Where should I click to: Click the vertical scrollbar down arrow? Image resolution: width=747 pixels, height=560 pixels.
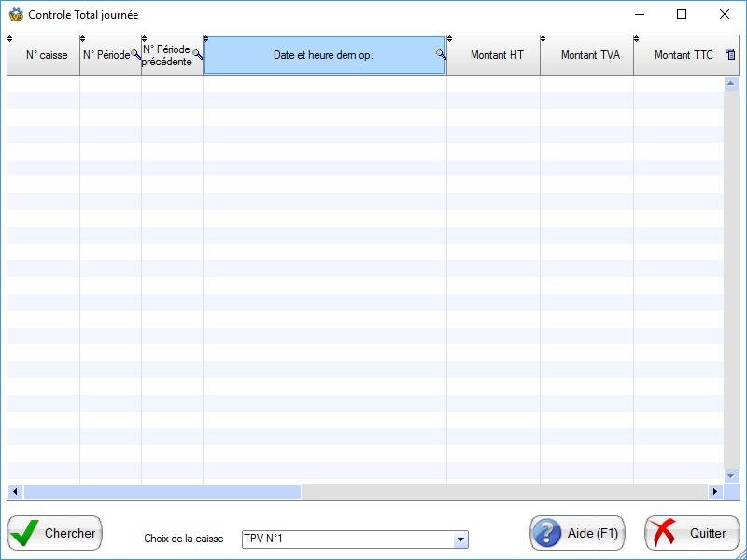click(731, 475)
